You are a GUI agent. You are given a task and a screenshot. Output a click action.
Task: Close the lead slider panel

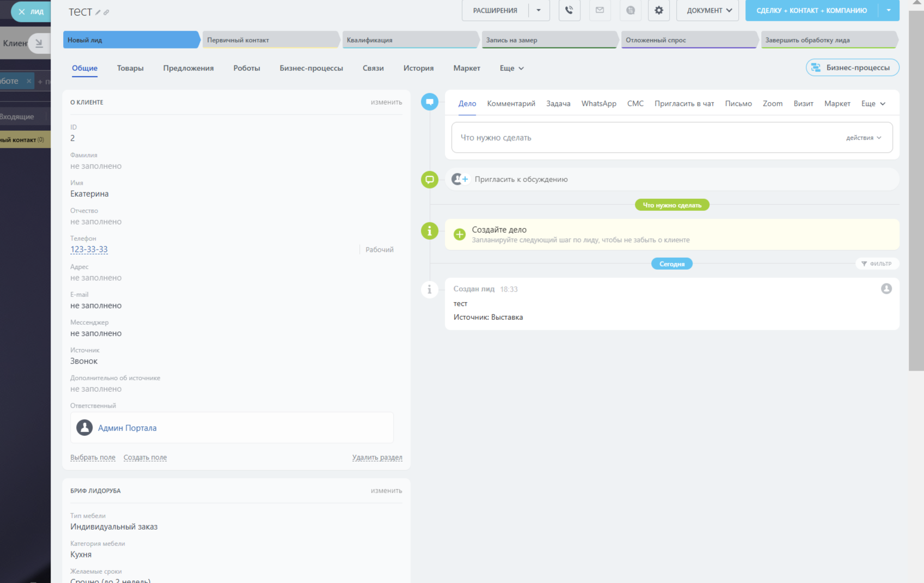[x=22, y=11]
